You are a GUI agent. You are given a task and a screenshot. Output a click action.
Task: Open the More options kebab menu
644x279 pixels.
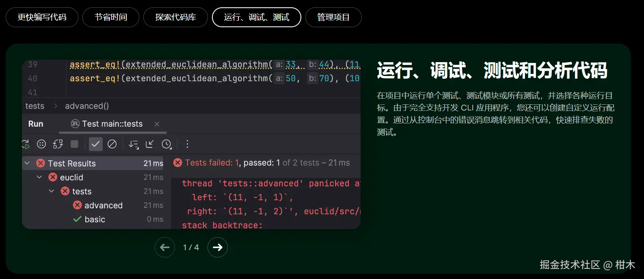(187, 144)
